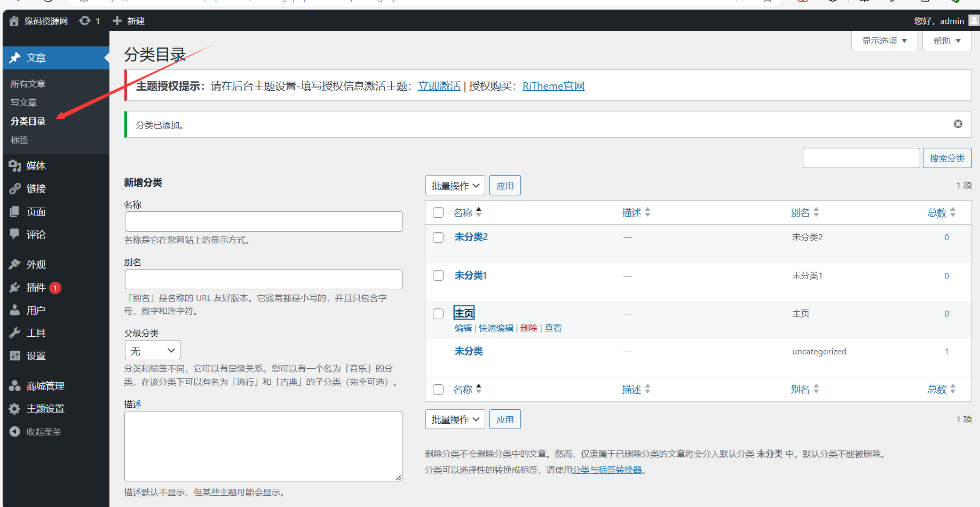Click the 链接 chain link icon

coord(15,189)
